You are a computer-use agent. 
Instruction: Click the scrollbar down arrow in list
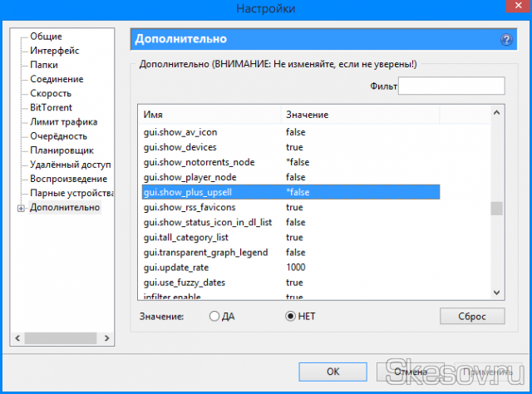click(x=496, y=290)
